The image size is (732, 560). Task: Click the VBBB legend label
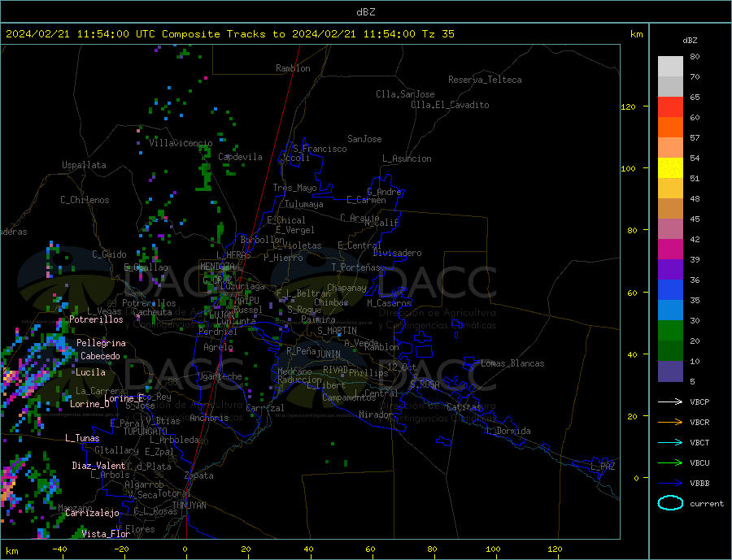[699, 483]
